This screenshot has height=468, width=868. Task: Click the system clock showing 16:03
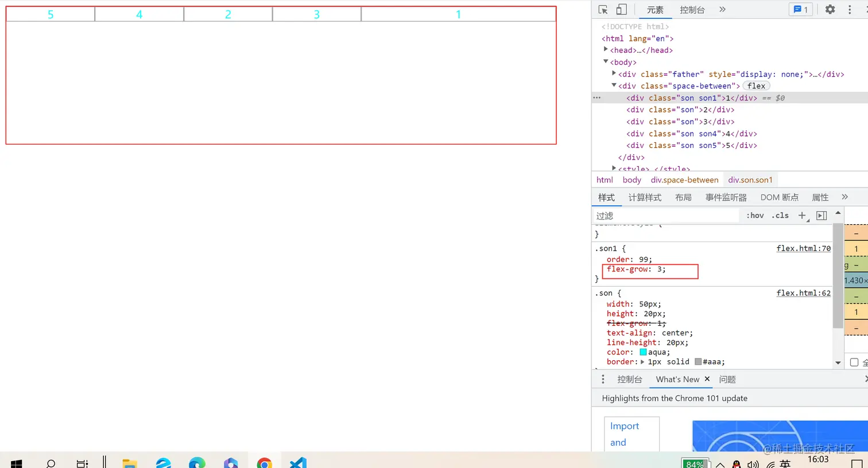click(x=818, y=459)
